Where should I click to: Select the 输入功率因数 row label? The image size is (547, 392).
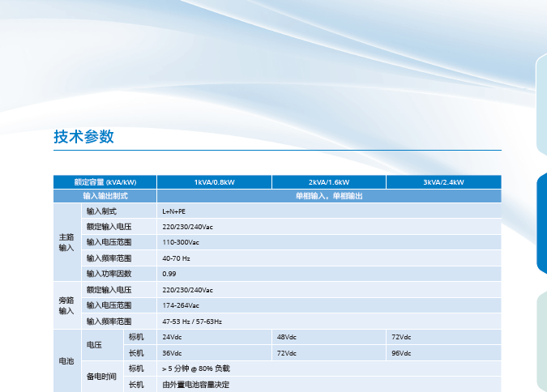click(109, 274)
